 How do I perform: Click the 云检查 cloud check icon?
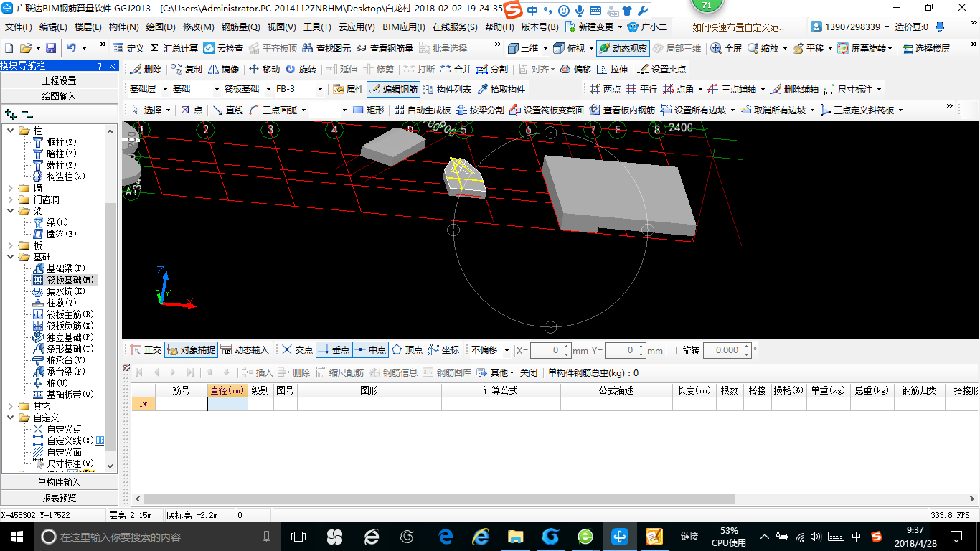[223, 48]
